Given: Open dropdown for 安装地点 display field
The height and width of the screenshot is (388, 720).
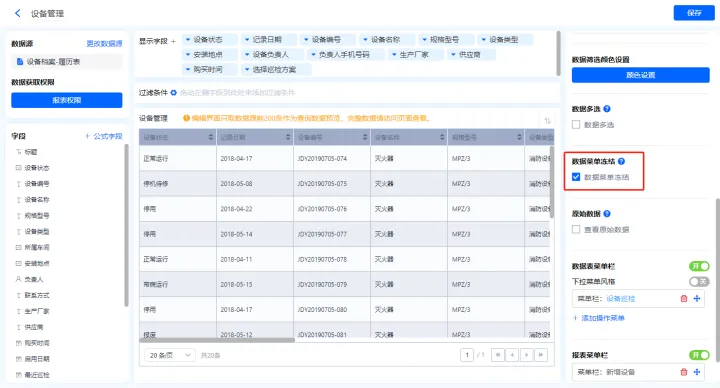Looking at the screenshot, I should (188, 55).
